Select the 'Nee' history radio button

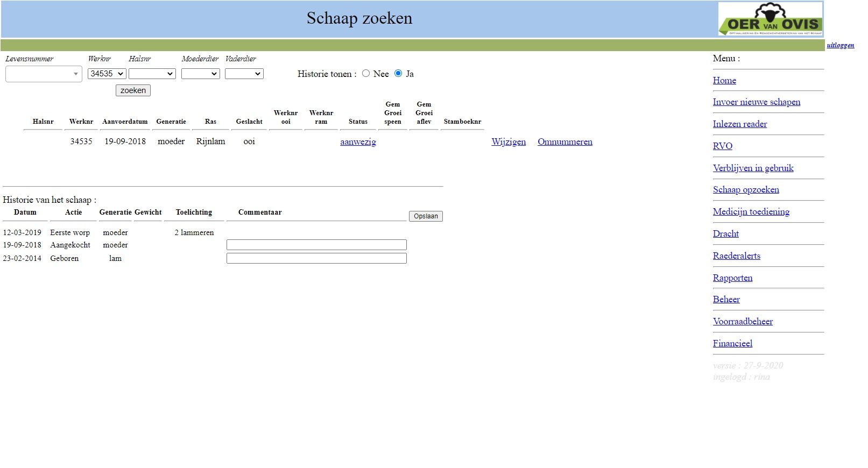(x=366, y=74)
